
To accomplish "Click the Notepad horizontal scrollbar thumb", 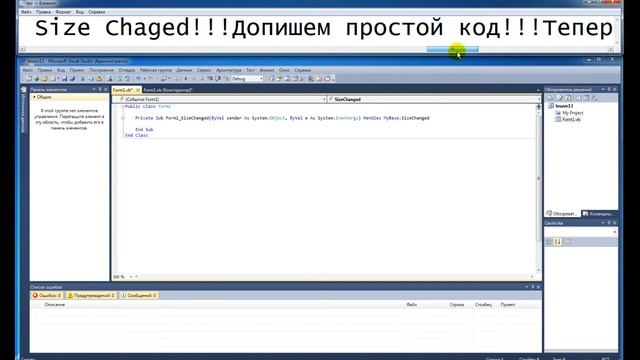I will [x=453, y=49].
